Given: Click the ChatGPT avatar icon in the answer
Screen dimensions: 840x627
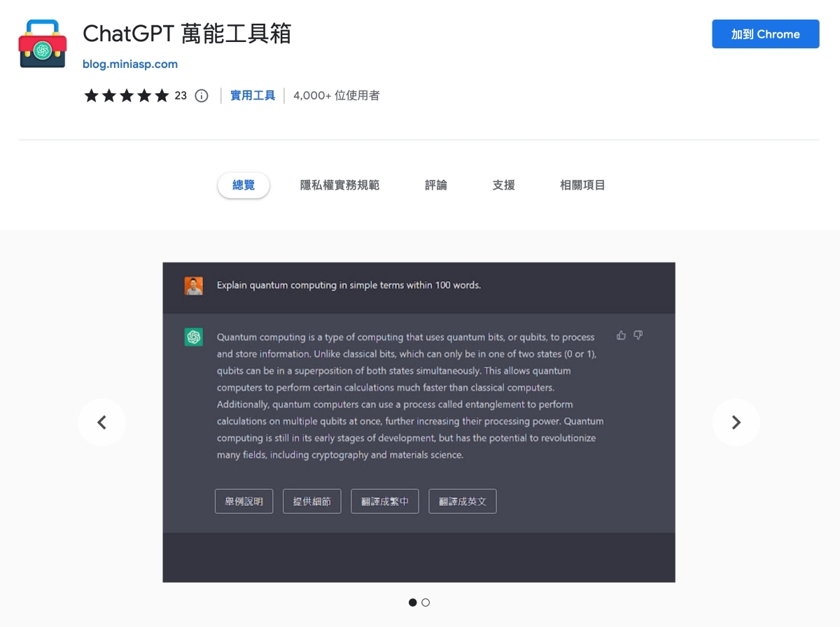Looking at the screenshot, I should coord(194,337).
